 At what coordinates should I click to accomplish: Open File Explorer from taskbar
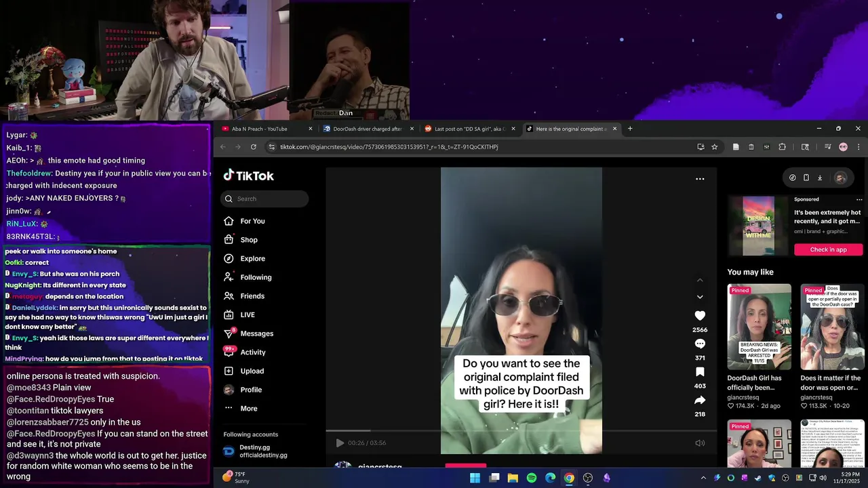(513, 478)
